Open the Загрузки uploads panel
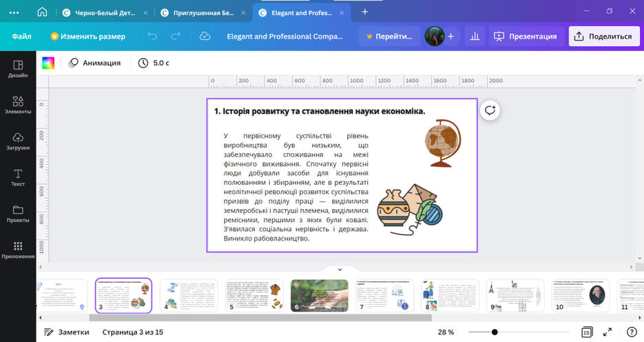Viewport: 644px width, 342px height. click(18, 141)
